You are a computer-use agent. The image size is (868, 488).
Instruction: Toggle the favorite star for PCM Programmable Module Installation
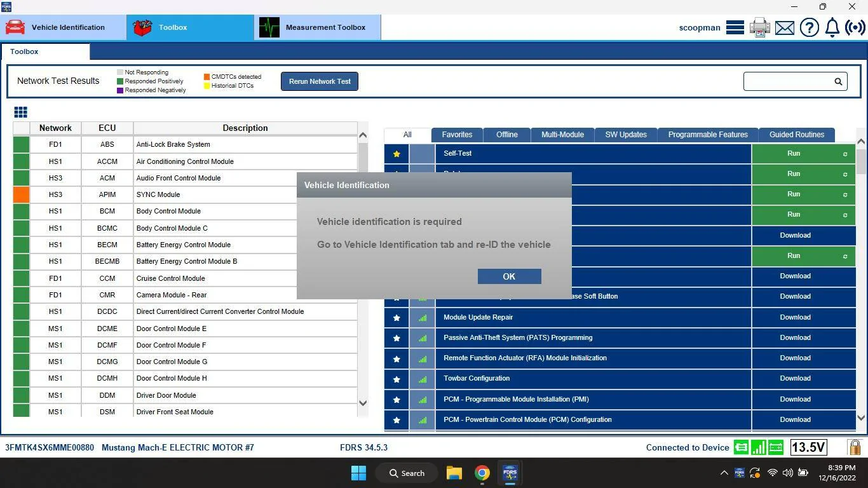pyautogui.click(x=397, y=400)
